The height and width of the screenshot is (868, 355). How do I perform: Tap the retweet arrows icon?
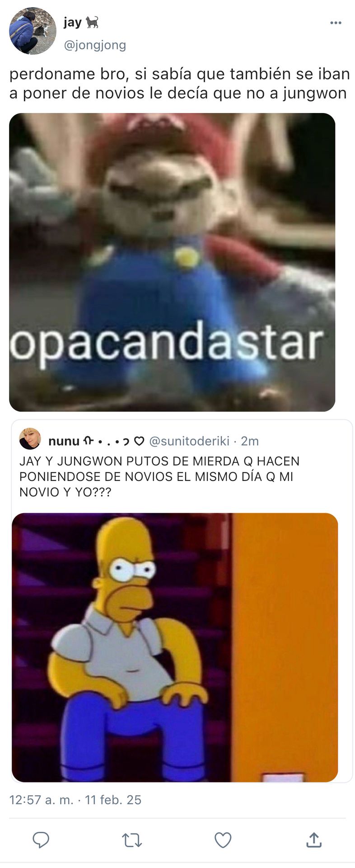pyautogui.click(x=132, y=840)
